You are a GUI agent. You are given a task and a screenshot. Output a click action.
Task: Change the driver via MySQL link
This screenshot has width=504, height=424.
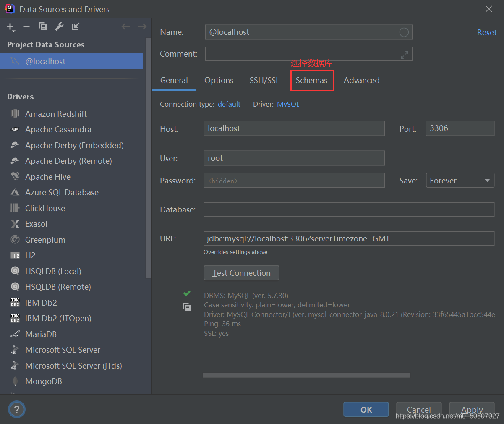pos(288,104)
